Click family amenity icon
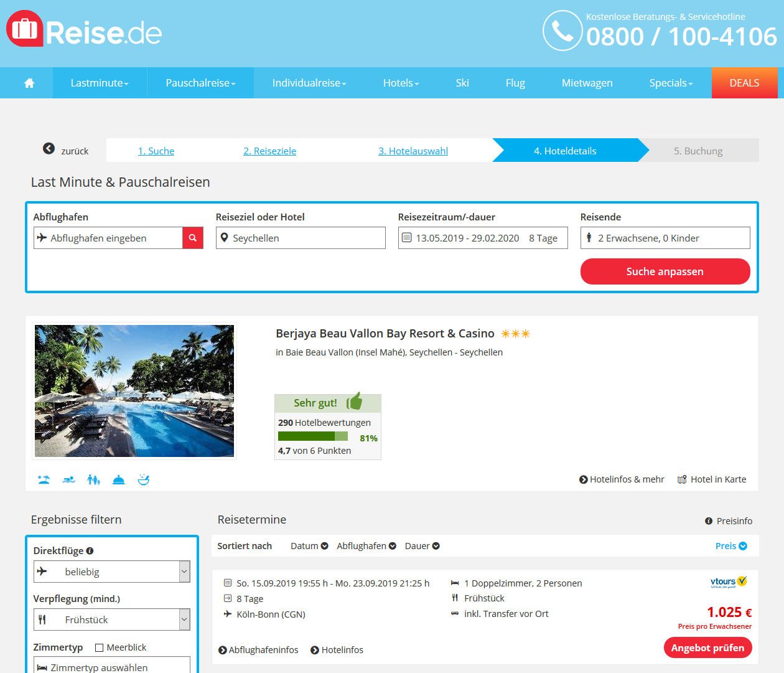This screenshot has width=784, height=673. [x=94, y=479]
